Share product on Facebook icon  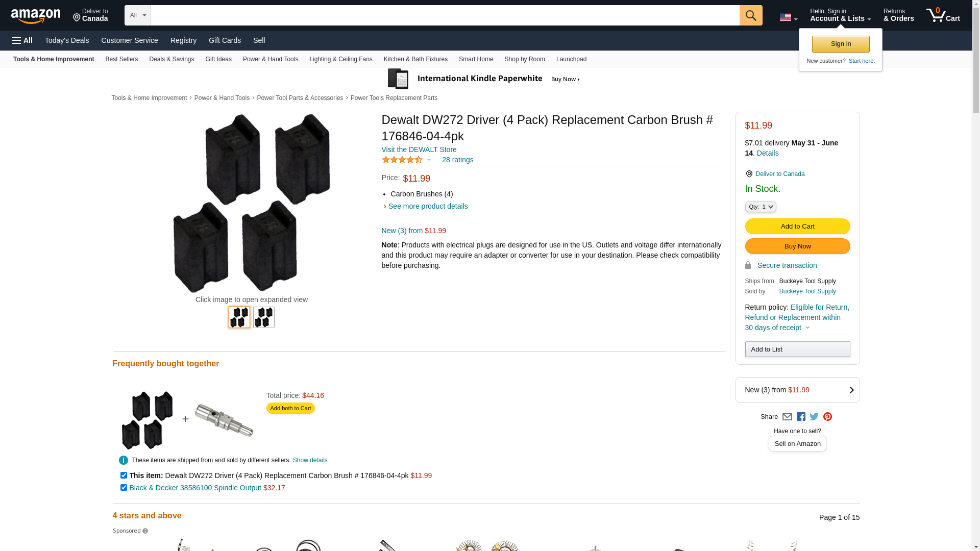tap(801, 417)
